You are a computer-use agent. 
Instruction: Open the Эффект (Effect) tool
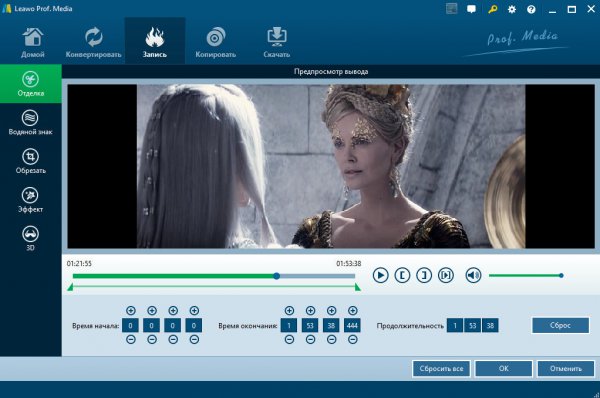click(x=31, y=200)
